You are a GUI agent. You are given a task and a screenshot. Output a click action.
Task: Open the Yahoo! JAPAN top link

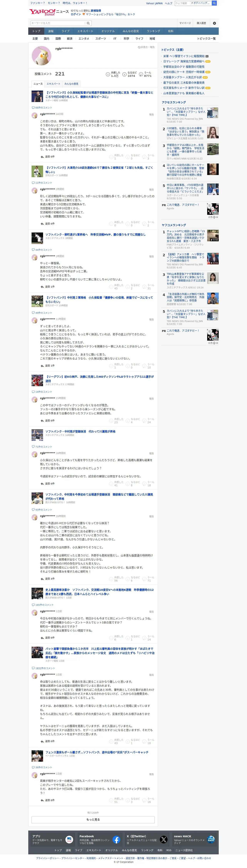pos(154,3)
